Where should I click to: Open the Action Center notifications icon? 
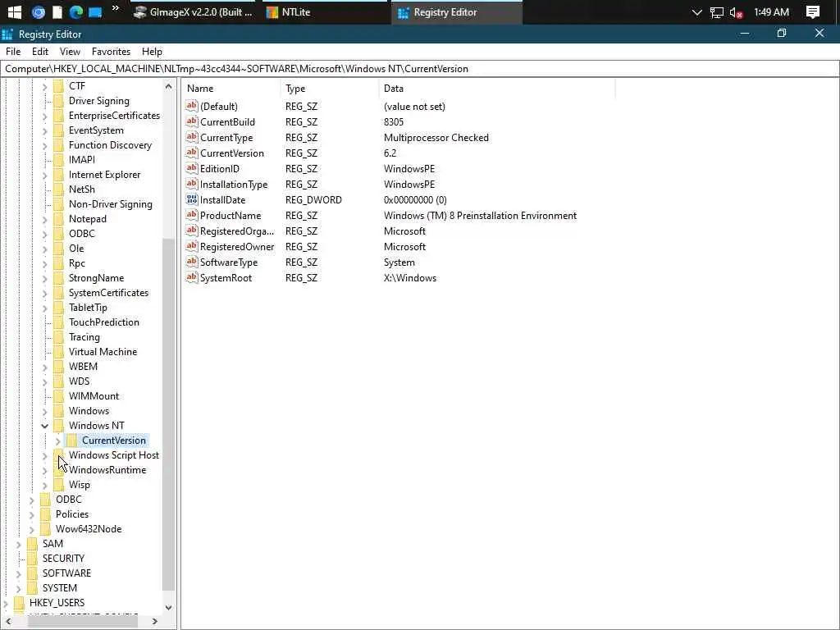(813, 11)
